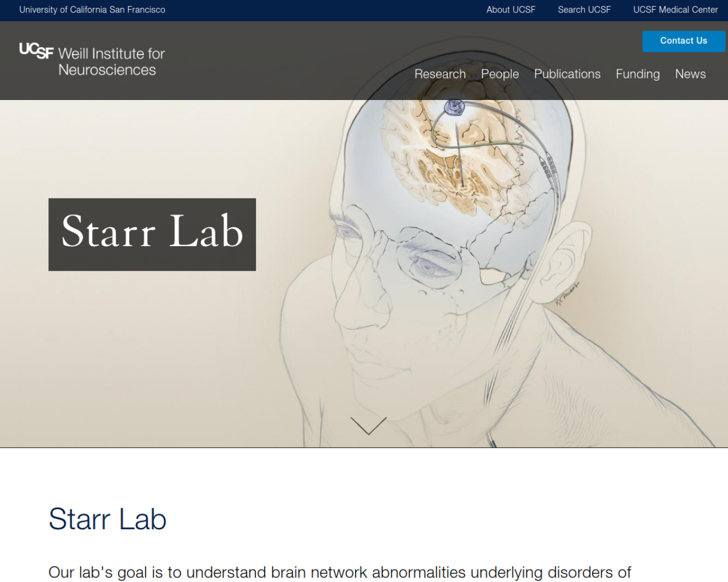Click the UCSF logo icon
Screen dimensions: 728x582
36,51
